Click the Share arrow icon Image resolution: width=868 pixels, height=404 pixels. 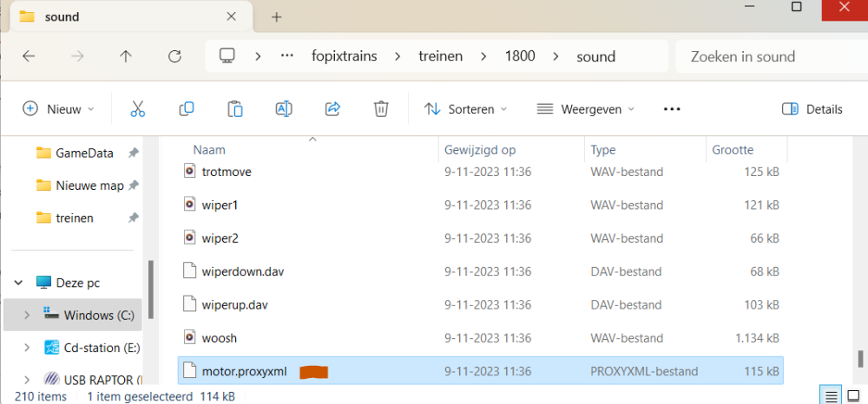click(332, 109)
